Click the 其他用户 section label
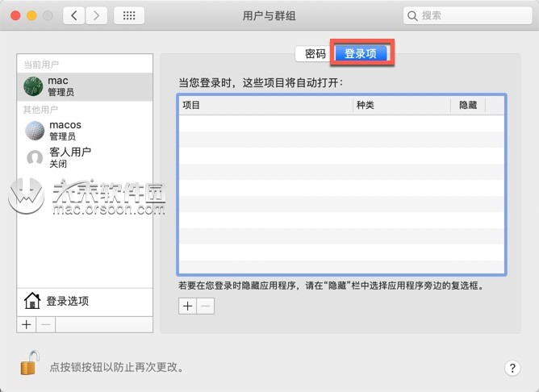The width and height of the screenshot is (539, 392). click(40, 110)
